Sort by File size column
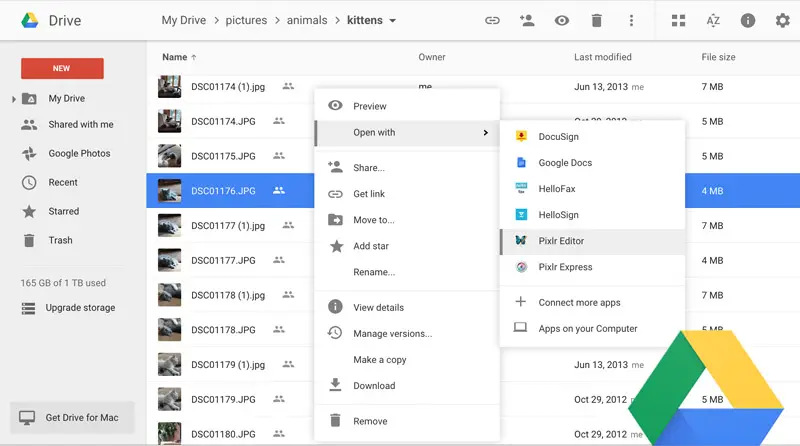The height and width of the screenshot is (446, 800). [x=718, y=57]
